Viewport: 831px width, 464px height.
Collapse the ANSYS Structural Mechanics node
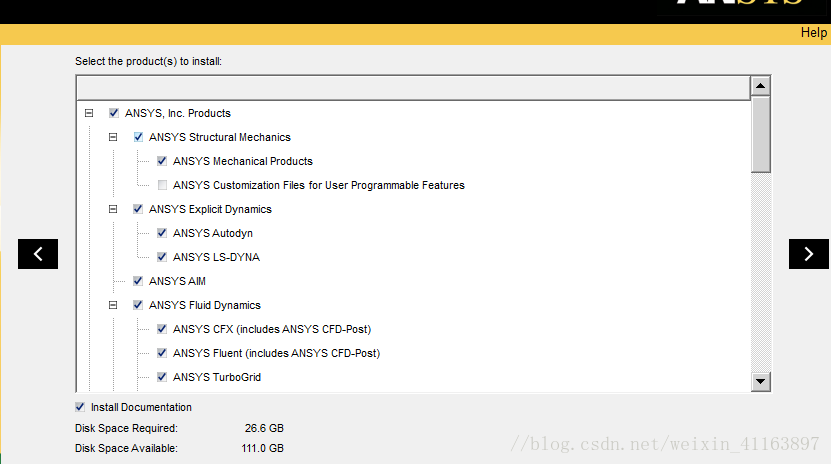[113, 137]
